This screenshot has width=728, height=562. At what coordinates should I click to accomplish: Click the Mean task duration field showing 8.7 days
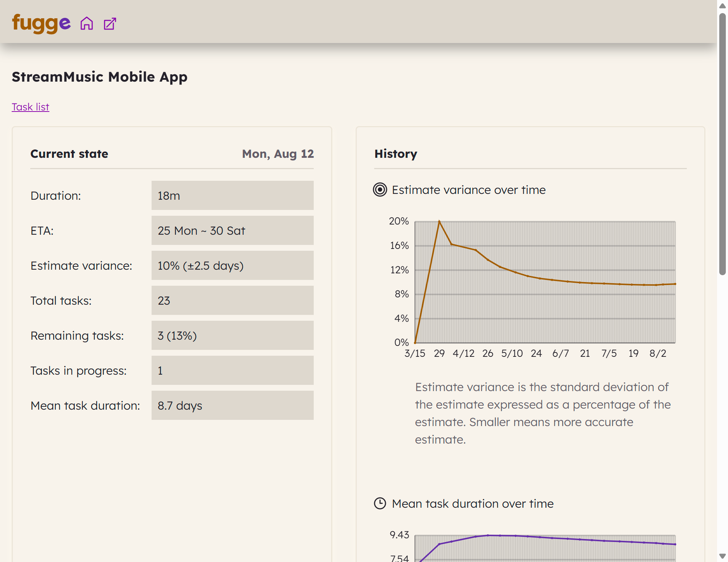232,405
